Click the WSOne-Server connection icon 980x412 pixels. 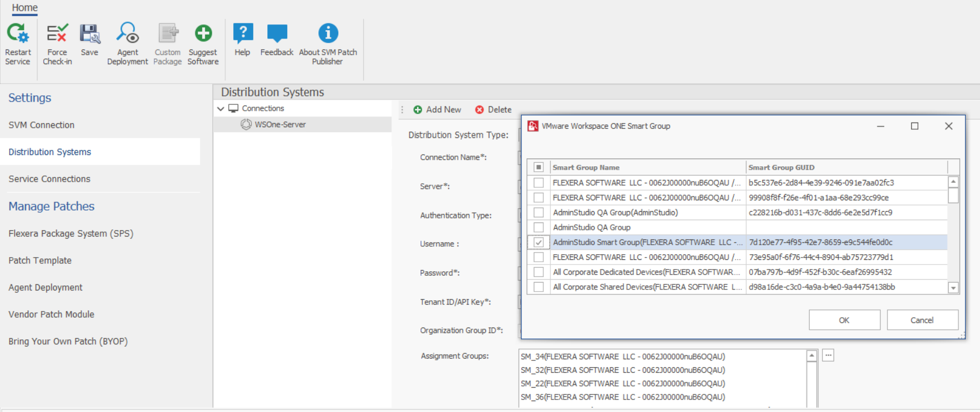coord(246,124)
